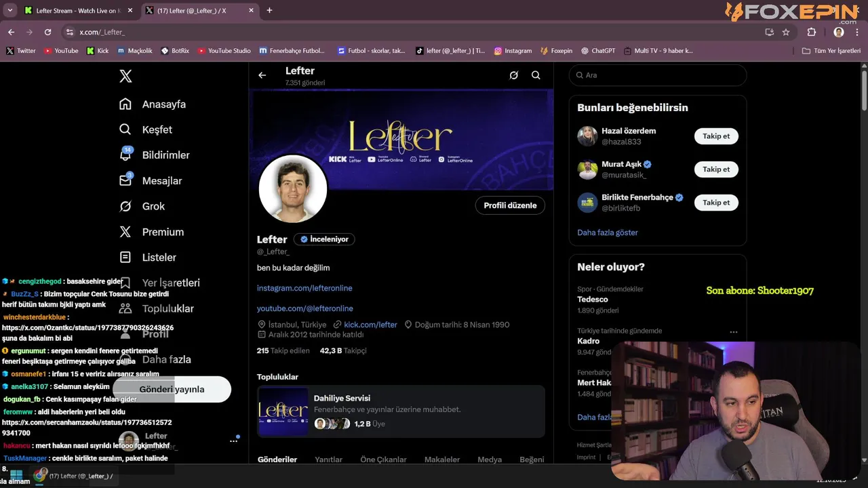Open the 215 Takip edilen list
The width and height of the screenshot is (868, 488).
(283, 350)
